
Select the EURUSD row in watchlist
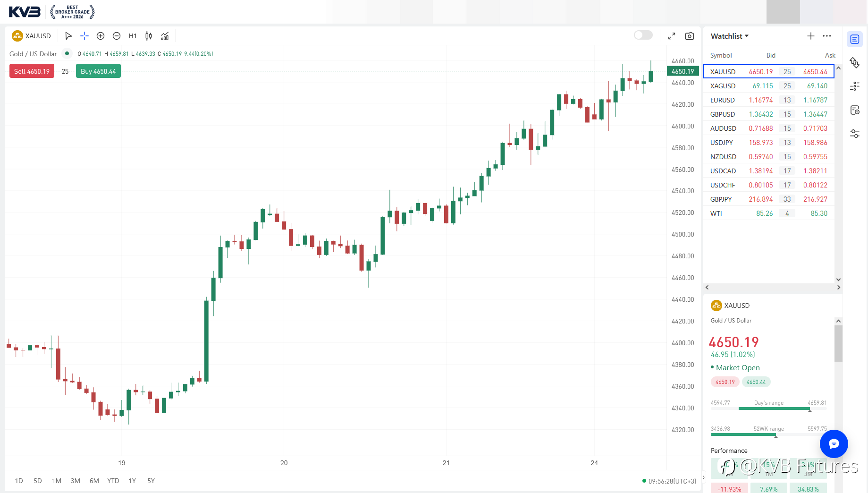click(769, 100)
